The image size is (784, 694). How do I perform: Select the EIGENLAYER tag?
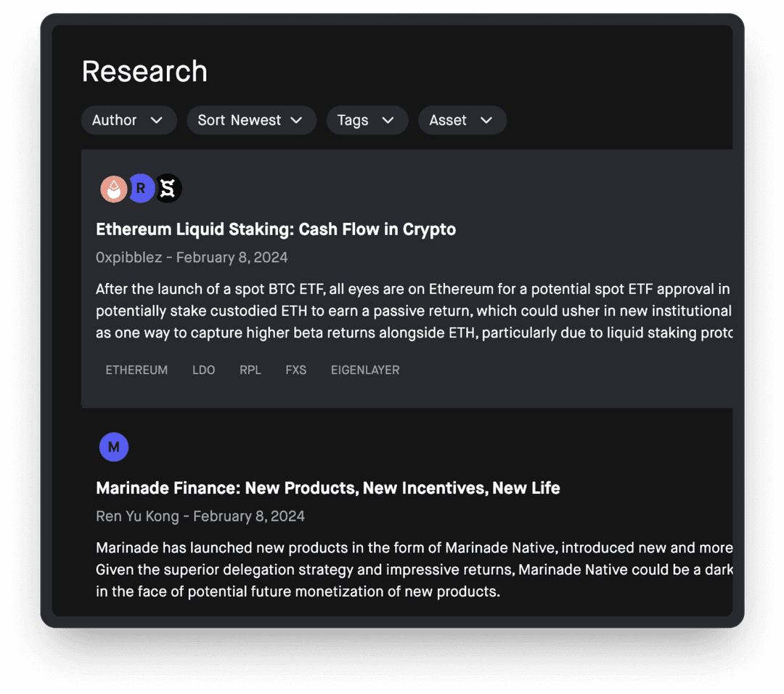[365, 370]
